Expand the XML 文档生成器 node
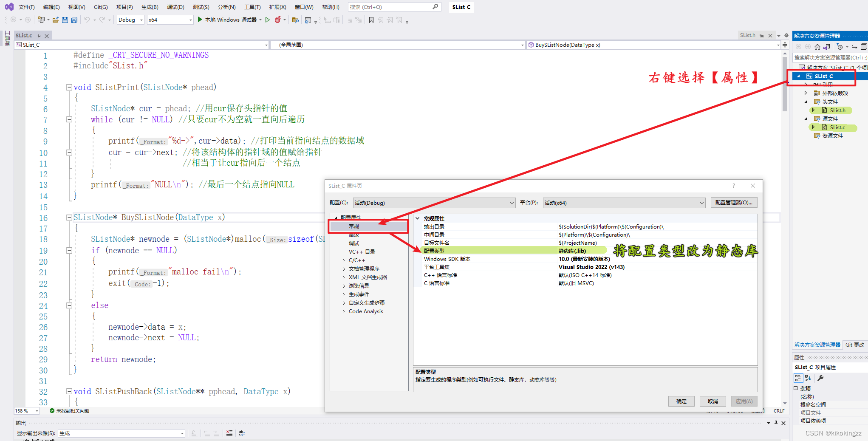Viewport: 868px width, 441px height. point(344,277)
